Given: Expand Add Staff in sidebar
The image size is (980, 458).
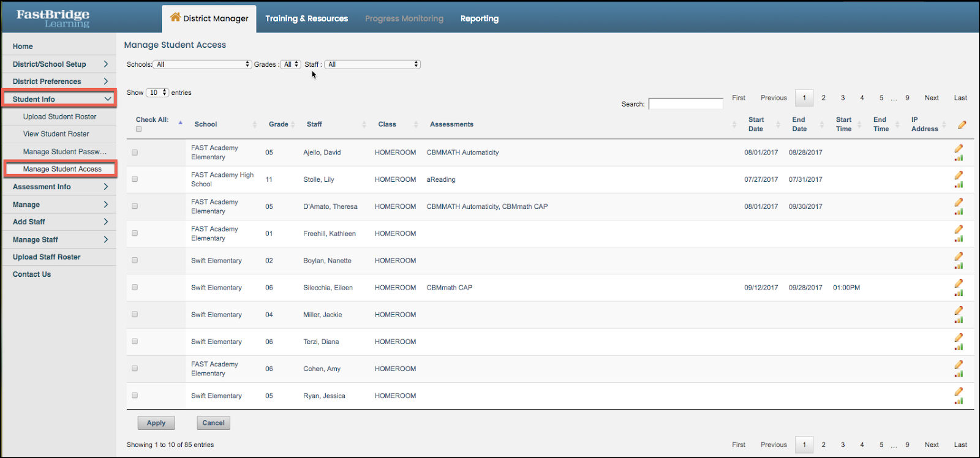Looking at the screenshot, I should 59,222.
